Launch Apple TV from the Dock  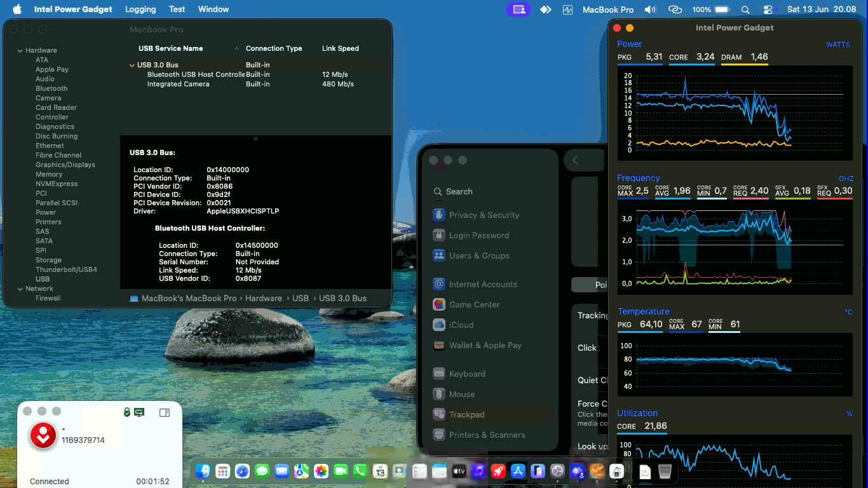tap(459, 471)
